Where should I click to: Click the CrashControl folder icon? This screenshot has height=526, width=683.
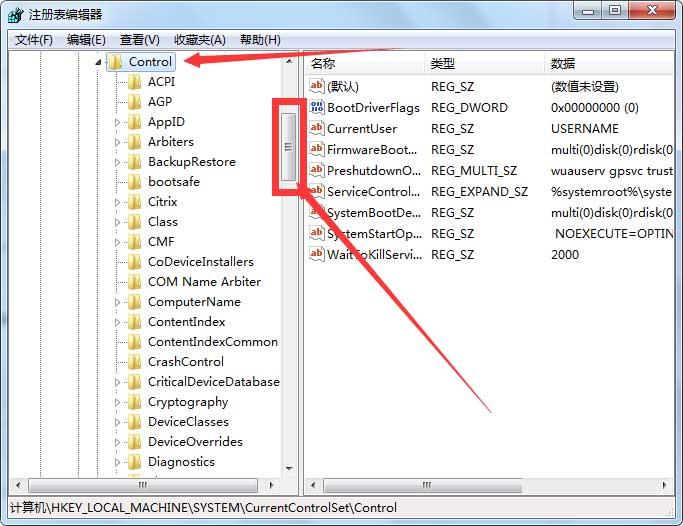(135, 362)
